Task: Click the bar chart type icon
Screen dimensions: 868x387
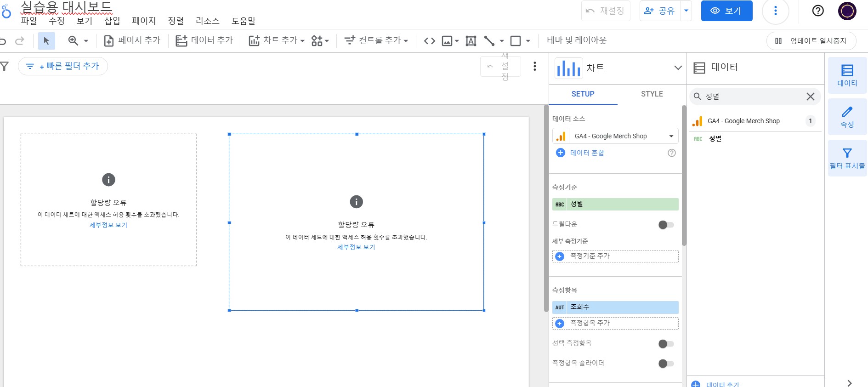Action: click(568, 68)
